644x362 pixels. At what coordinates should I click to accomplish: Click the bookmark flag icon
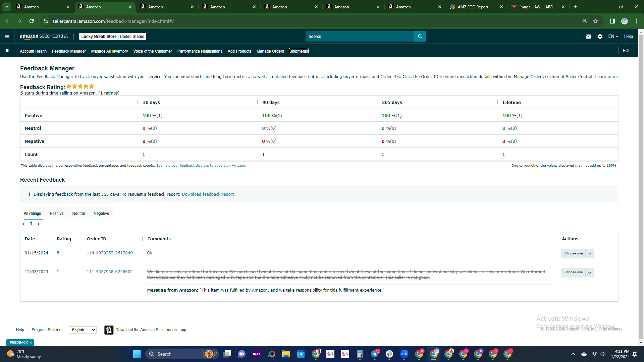pos(7,51)
